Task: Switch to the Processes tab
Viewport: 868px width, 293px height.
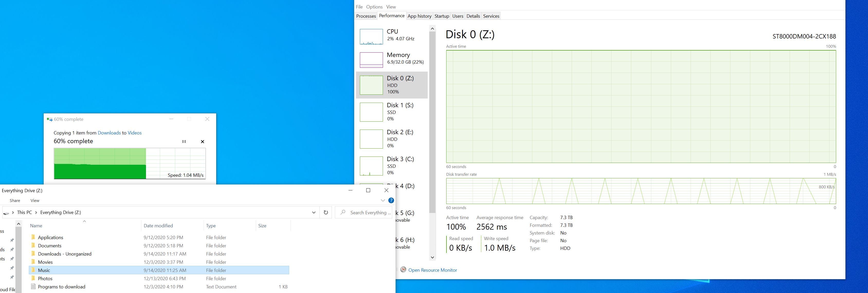Action: point(366,16)
